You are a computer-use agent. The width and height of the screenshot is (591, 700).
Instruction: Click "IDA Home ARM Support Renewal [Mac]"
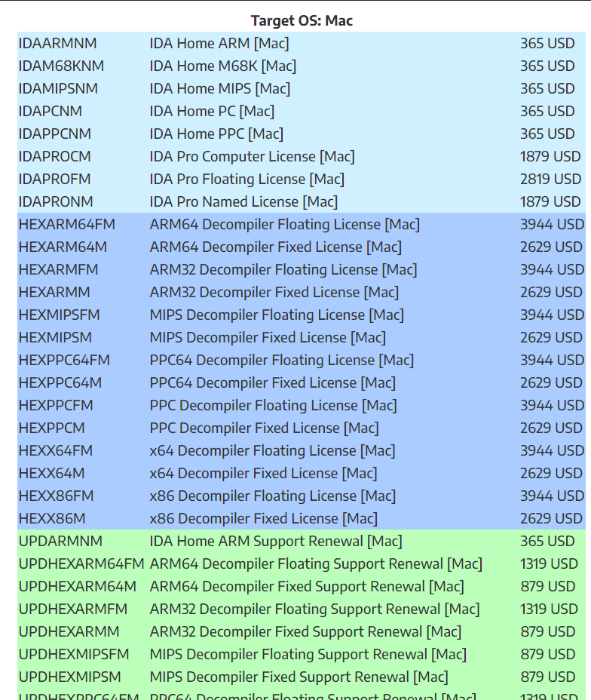pyautogui.click(x=276, y=541)
